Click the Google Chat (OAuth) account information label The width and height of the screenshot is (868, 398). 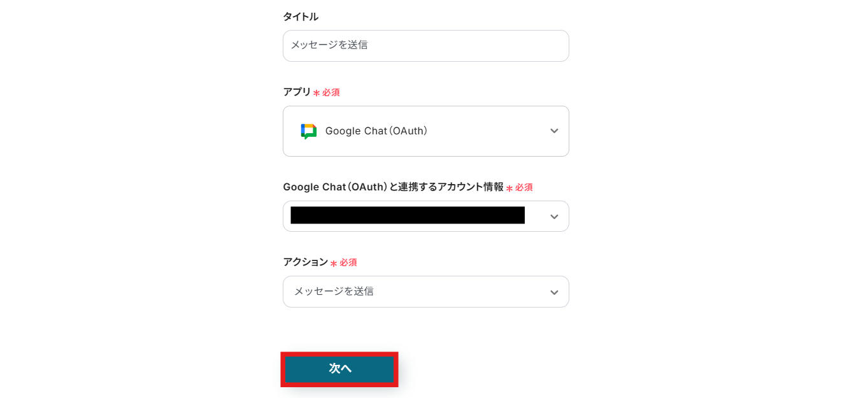[x=393, y=187]
